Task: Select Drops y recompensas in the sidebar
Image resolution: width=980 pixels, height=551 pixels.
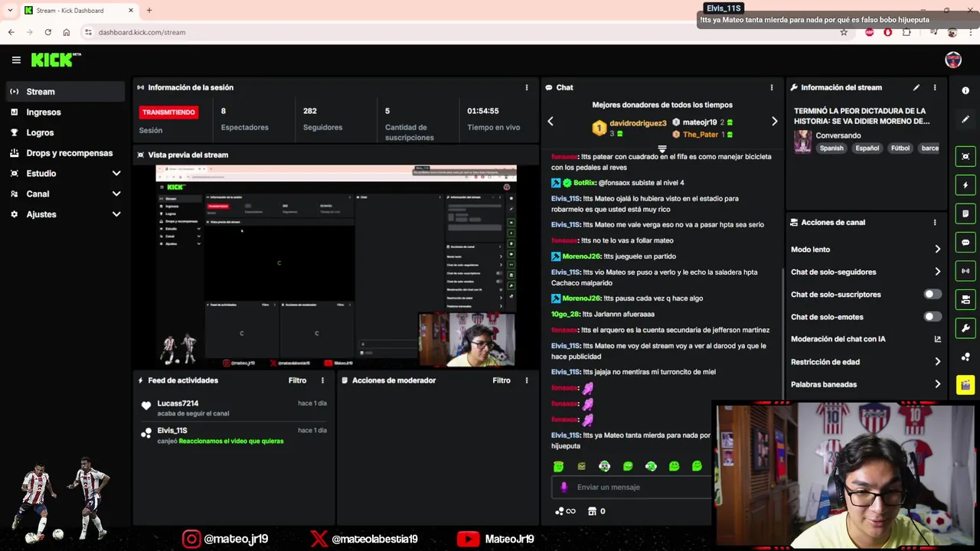Action: tap(64, 153)
